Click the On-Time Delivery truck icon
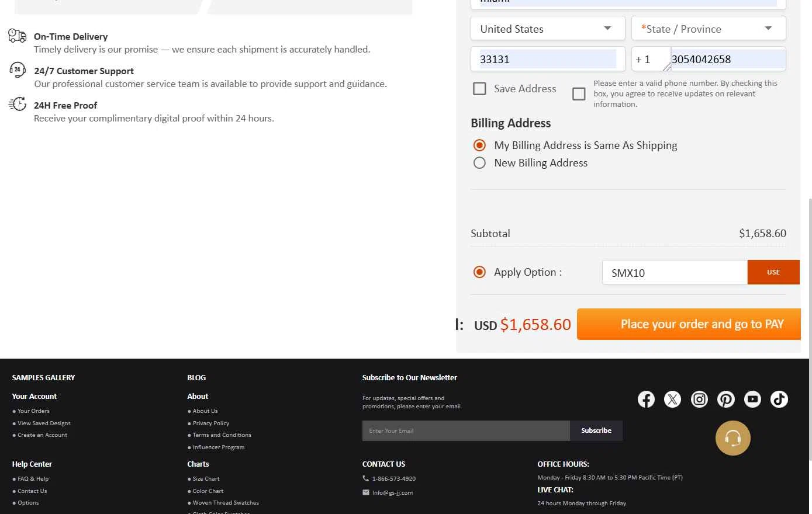This screenshot has width=812, height=514. tap(18, 36)
